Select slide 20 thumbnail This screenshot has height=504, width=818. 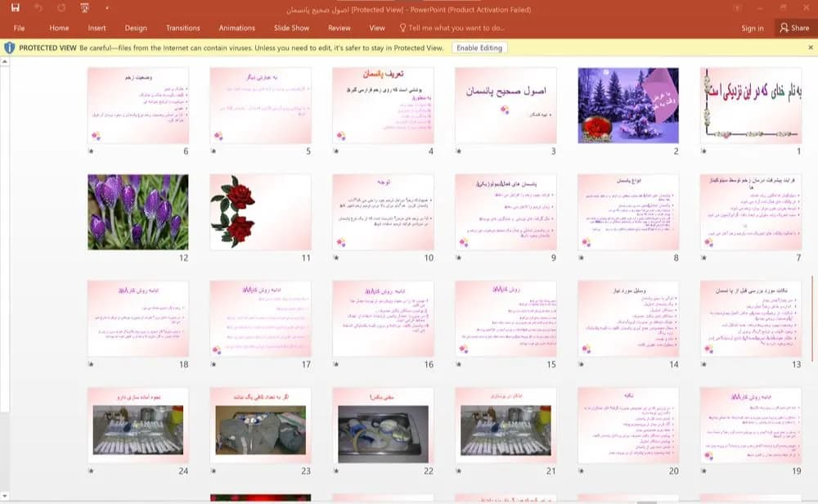tap(628, 425)
